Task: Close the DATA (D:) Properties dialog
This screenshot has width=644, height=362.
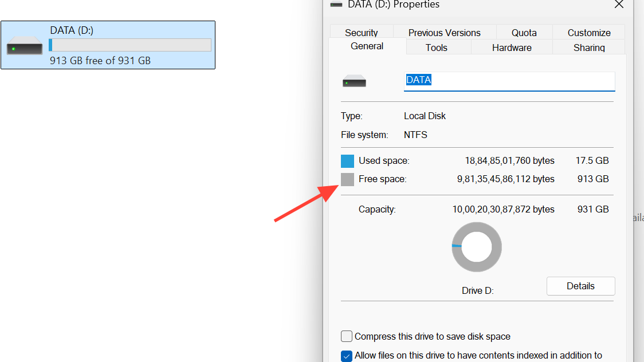Action: pyautogui.click(x=619, y=5)
